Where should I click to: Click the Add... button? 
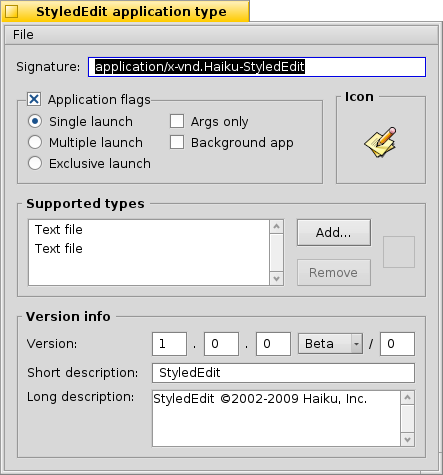(334, 233)
